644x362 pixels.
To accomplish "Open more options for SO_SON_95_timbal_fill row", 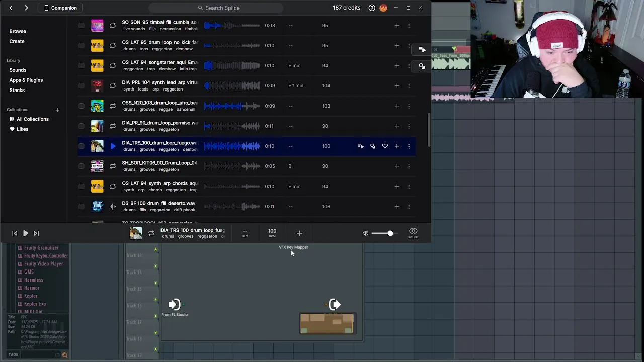I will [409, 25].
